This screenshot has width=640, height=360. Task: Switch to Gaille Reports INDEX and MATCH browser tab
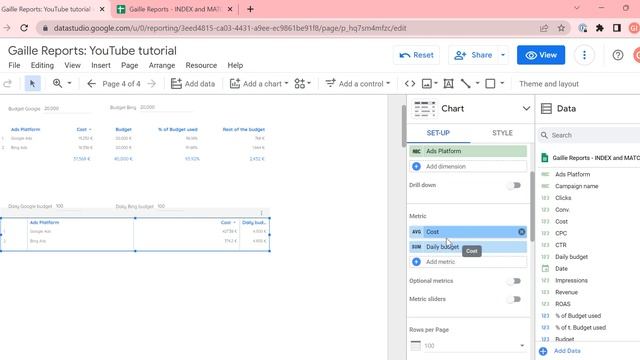click(174, 9)
